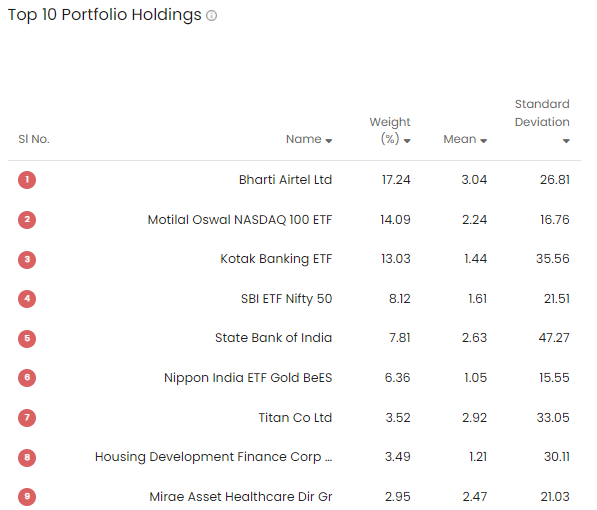Image resolution: width=597 pixels, height=510 pixels.
Task: Click the Sl No. column header
Action: tap(34, 139)
